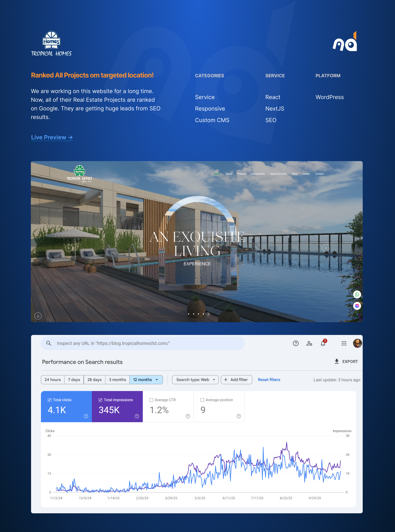The image size is (395, 532).
Task: Click Add filter button
Action: tap(236, 380)
